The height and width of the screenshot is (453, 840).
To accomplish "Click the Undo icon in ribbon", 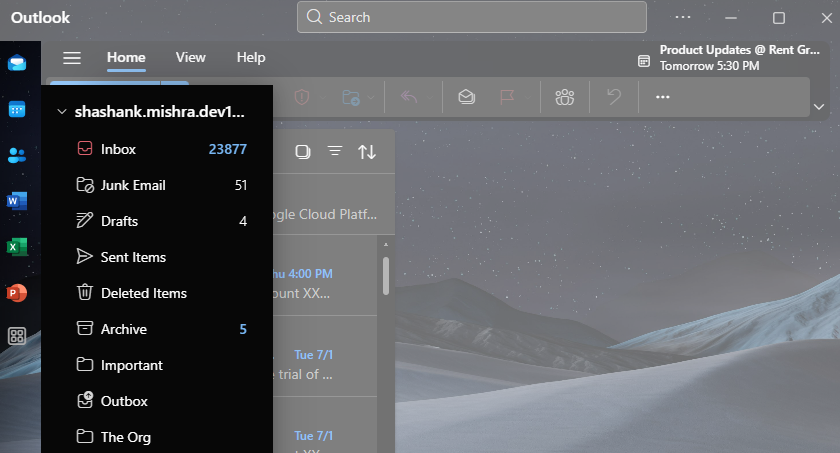I will click(614, 97).
